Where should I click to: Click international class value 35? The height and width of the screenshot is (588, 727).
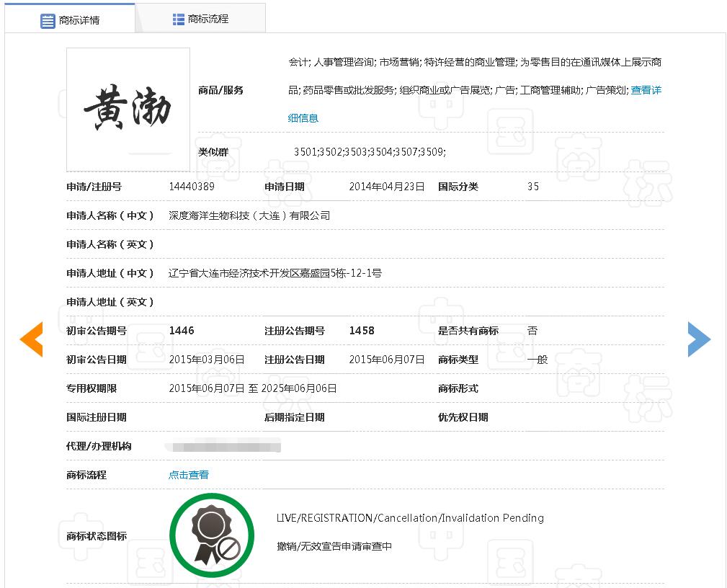tap(532, 187)
